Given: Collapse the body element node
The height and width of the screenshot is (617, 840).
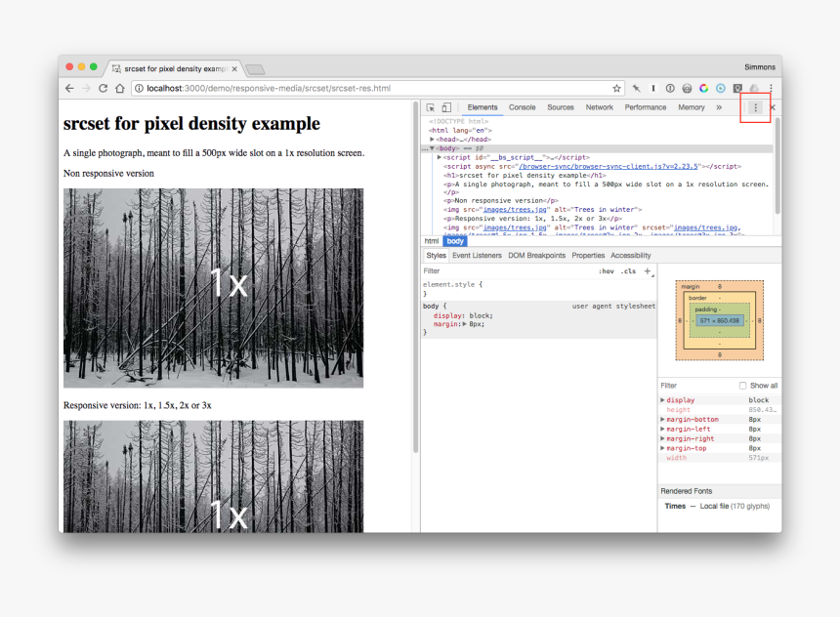Looking at the screenshot, I should coord(432,148).
